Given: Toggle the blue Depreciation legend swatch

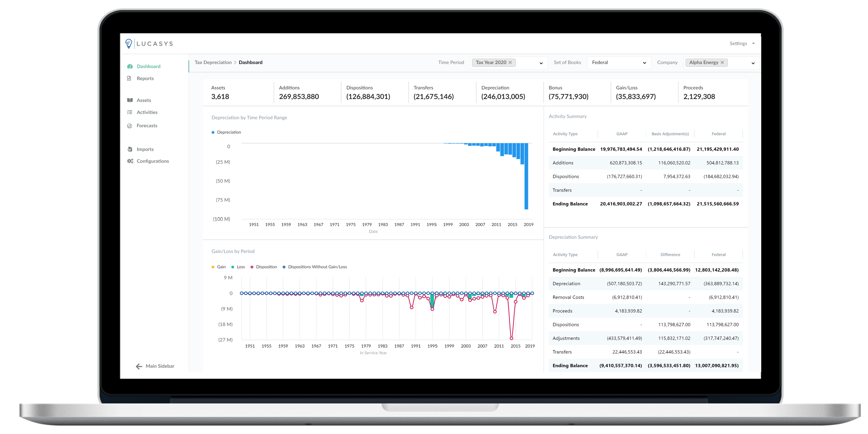Looking at the screenshot, I should click(x=213, y=132).
